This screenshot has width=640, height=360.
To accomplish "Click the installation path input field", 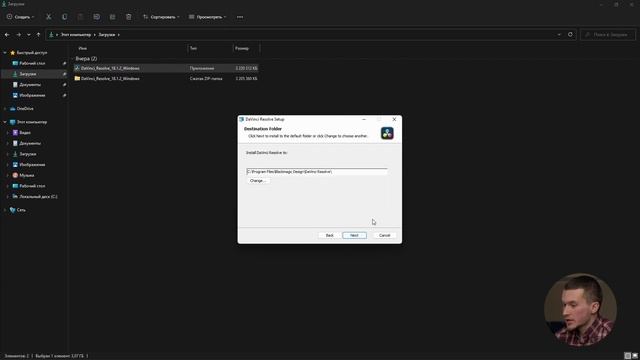I will (x=317, y=172).
